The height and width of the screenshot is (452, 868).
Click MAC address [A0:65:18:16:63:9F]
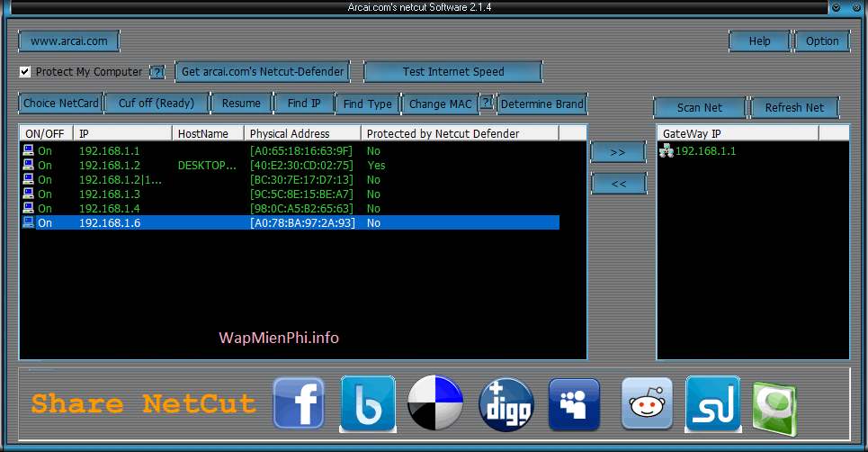click(x=301, y=150)
